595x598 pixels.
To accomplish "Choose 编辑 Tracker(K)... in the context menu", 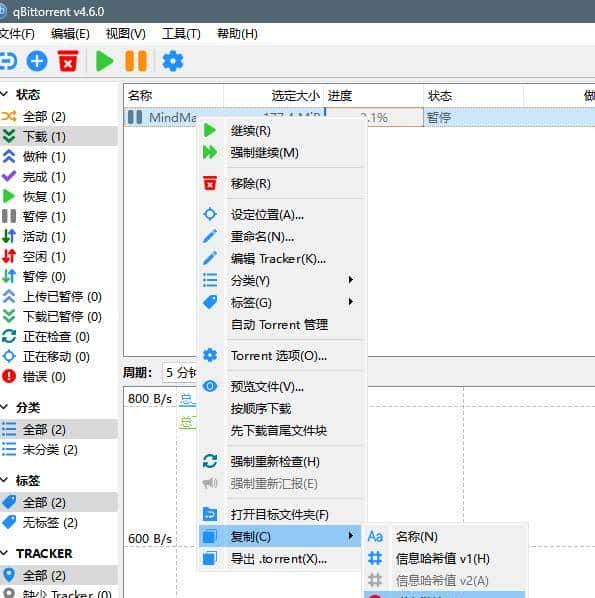I will pyautogui.click(x=281, y=259).
